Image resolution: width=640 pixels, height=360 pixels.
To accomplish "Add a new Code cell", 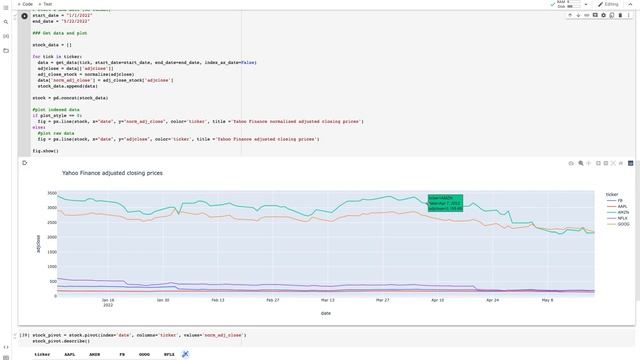I will coord(25,4).
